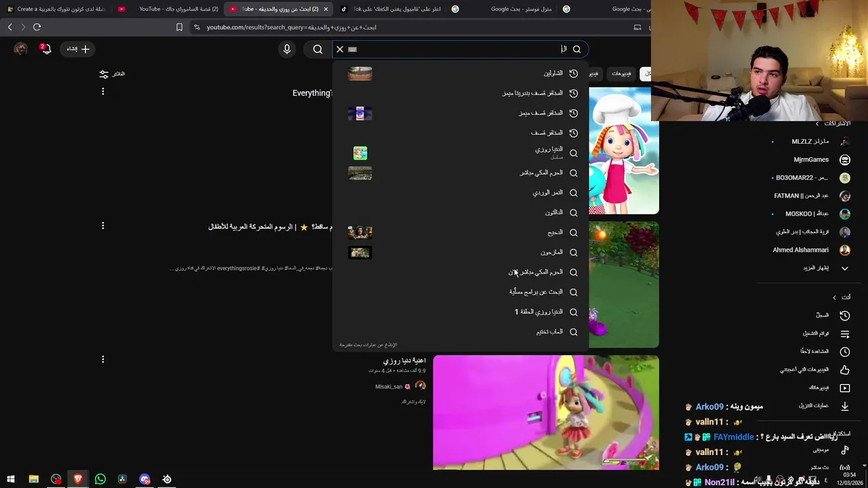Screen dimensions: 868x488
Task: Click the browser address bar URL
Action: pos(292,27)
